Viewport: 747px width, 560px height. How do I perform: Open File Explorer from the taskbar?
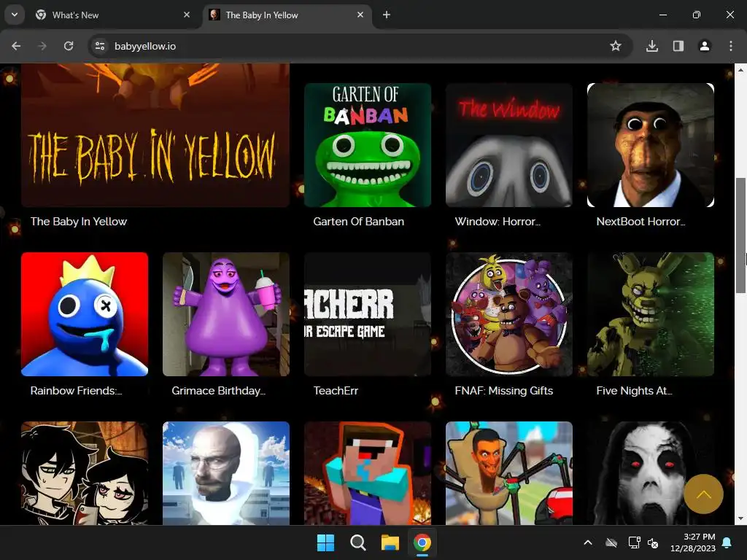click(x=390, y=542)
